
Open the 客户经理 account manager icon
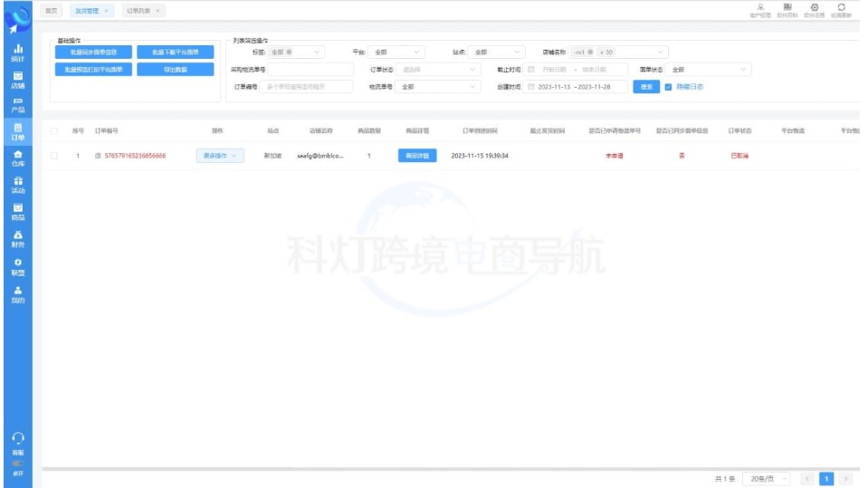point(760,10)
